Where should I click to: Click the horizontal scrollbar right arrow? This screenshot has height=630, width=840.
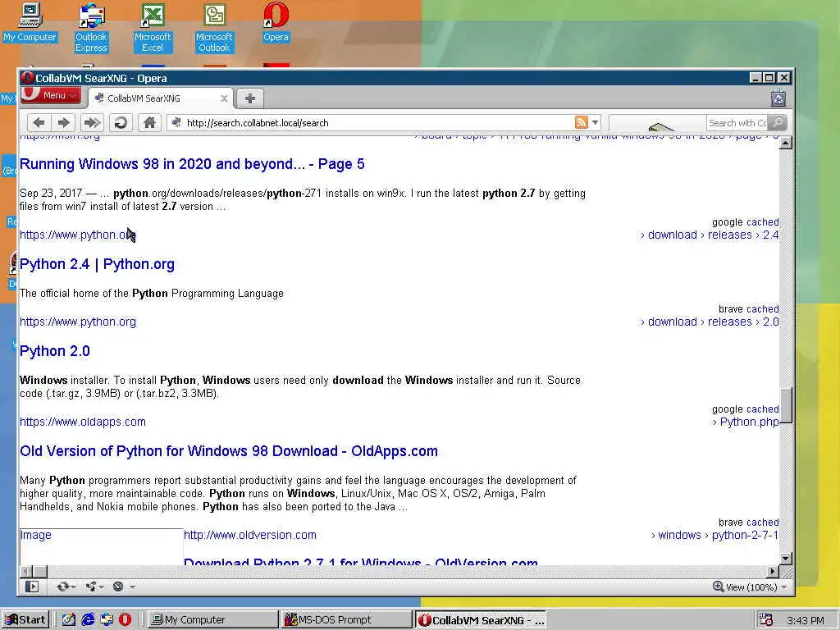pos(773,571)
